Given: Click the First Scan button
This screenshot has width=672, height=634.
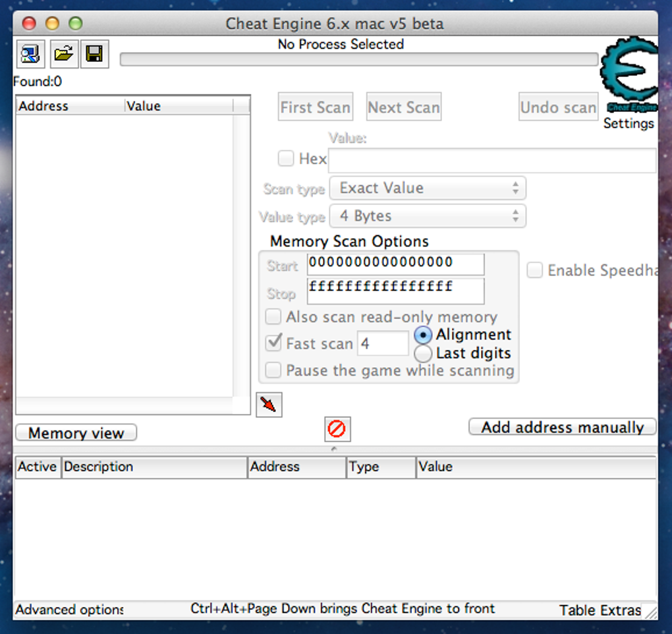Looking at the screenshot, I should tap(316, 107).
